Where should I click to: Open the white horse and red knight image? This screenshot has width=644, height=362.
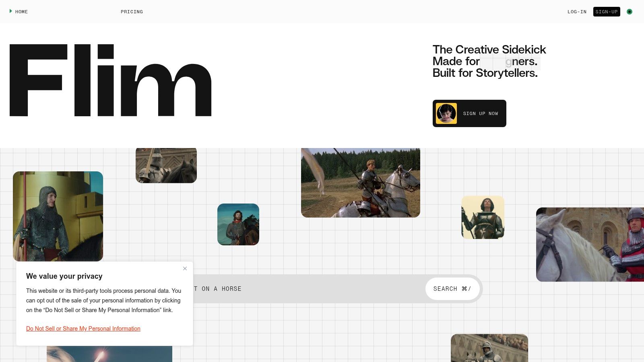pos(590,245)
